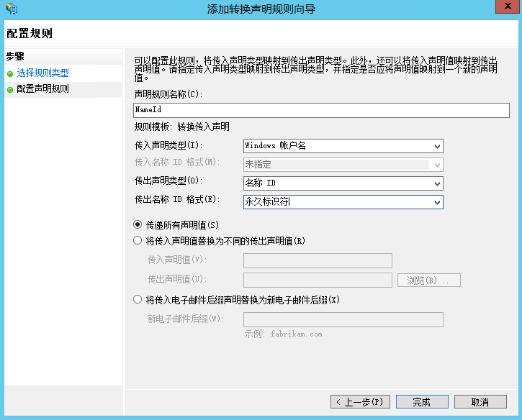Open the 传入声明类型 dropdown
The image size is (522, 420).
tap(343, 146)
